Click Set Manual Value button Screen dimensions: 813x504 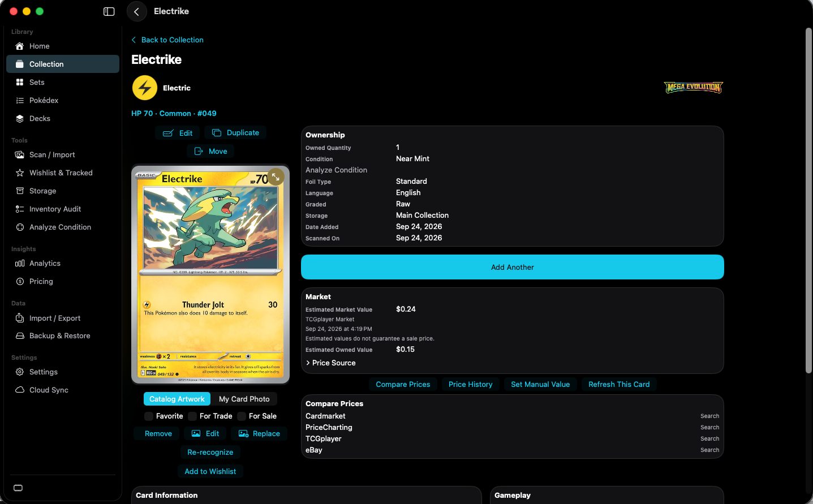point(540,384)
